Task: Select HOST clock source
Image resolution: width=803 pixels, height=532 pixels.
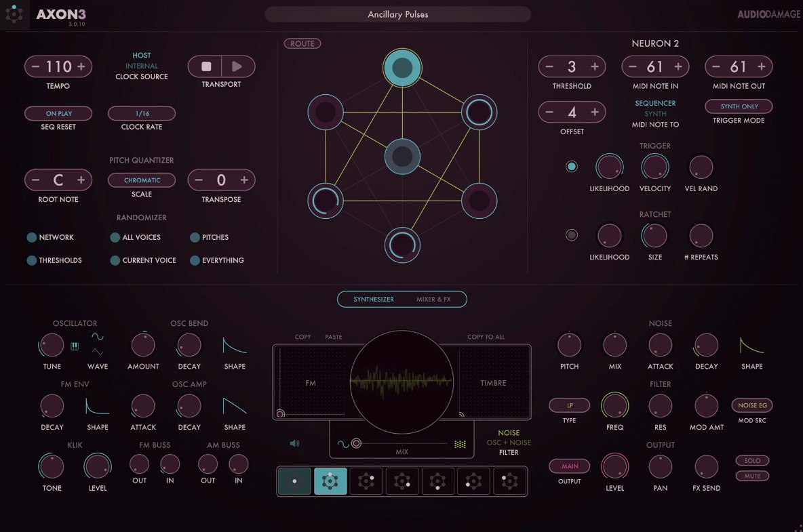Action: 142,56
